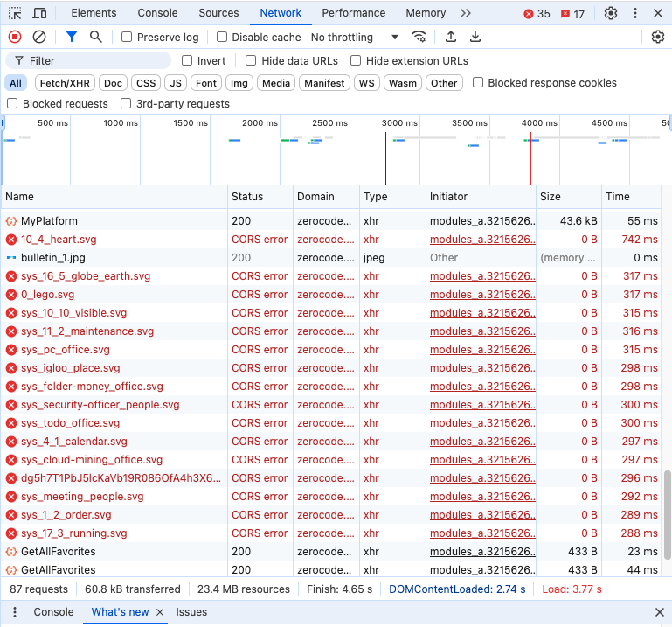
Task: Stop recording network log
Action: click(15, 37)
